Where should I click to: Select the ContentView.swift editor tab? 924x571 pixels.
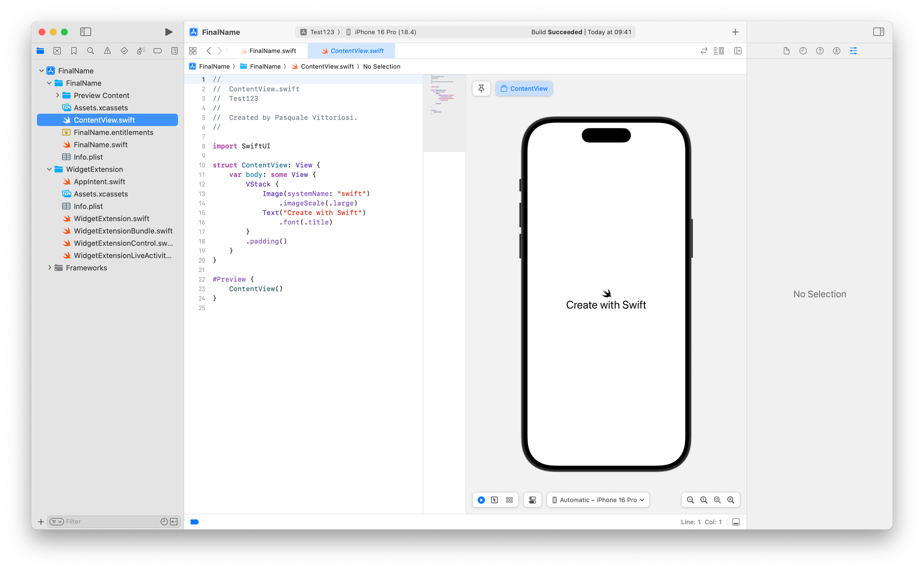pyautogui.click(x=357, y=51)
